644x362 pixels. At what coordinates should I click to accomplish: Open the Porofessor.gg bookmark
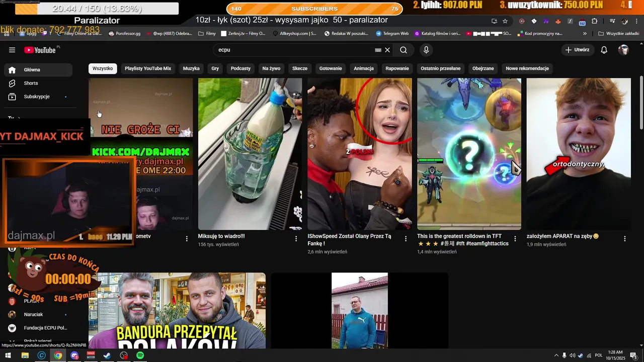(x=124, y=34)
